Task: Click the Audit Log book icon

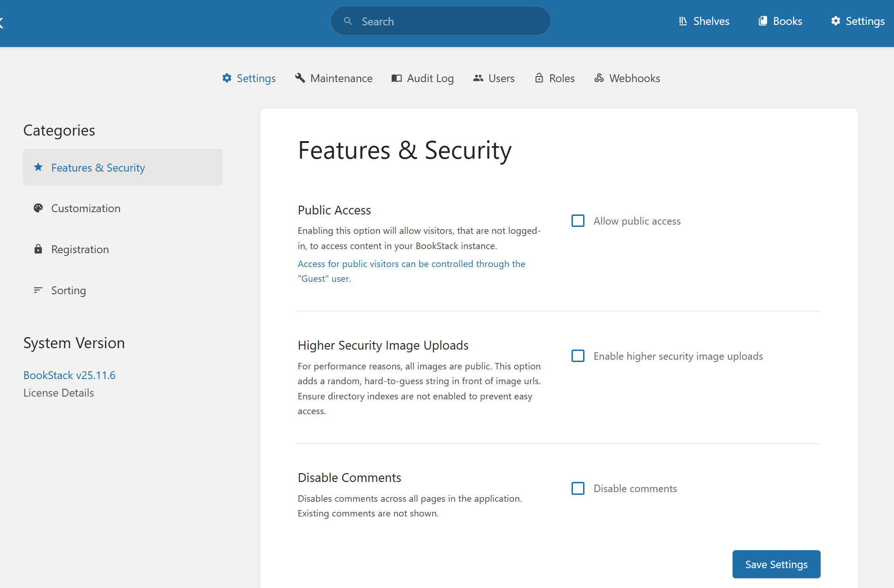Action: click(x=396, y=78)
